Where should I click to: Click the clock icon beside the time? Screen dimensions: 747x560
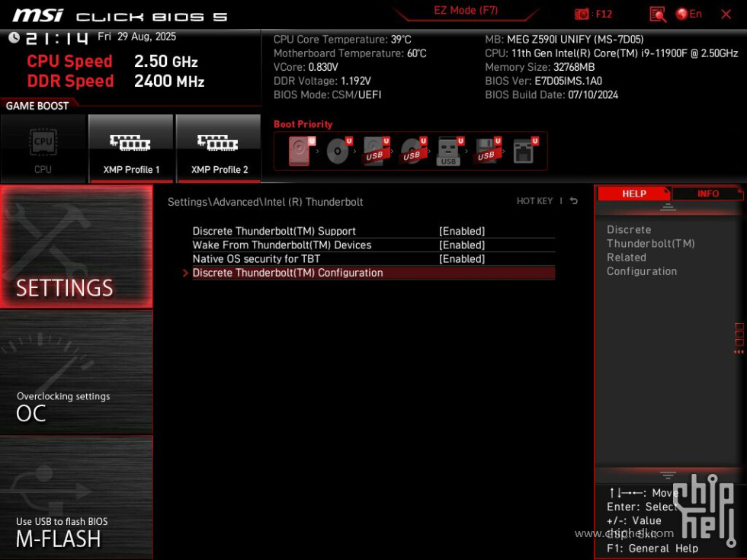point(14,37)
